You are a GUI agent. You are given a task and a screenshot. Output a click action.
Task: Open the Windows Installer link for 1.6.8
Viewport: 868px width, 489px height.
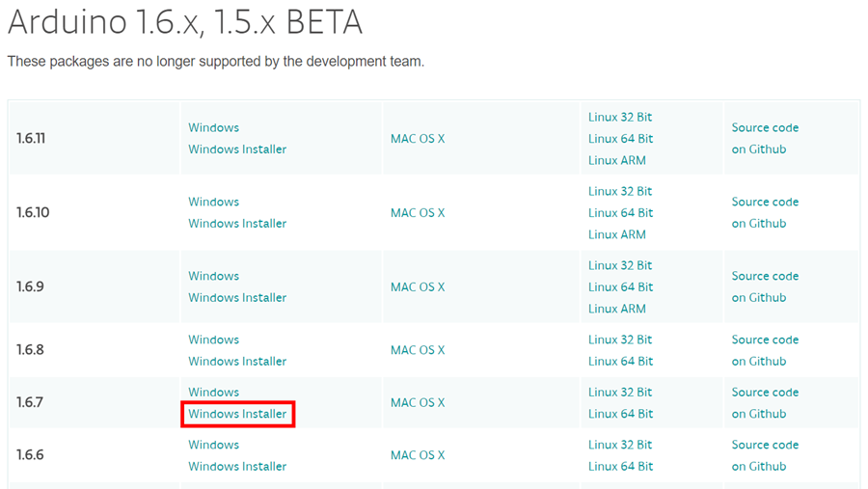point(237,361)
